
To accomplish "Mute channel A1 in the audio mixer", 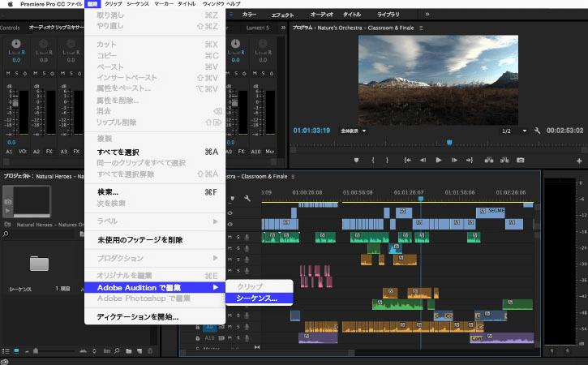I will (8, 73).
